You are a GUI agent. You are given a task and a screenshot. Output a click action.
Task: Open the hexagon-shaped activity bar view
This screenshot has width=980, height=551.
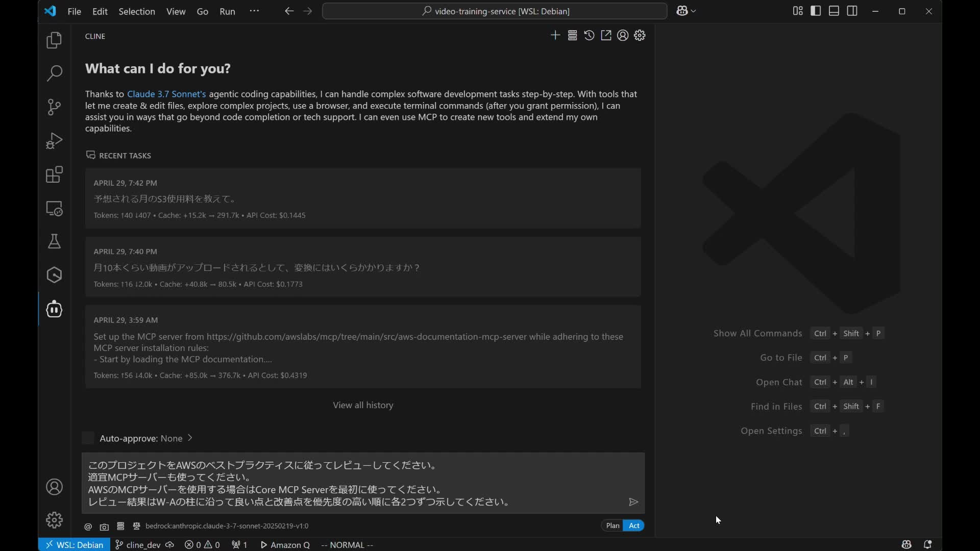54,275
